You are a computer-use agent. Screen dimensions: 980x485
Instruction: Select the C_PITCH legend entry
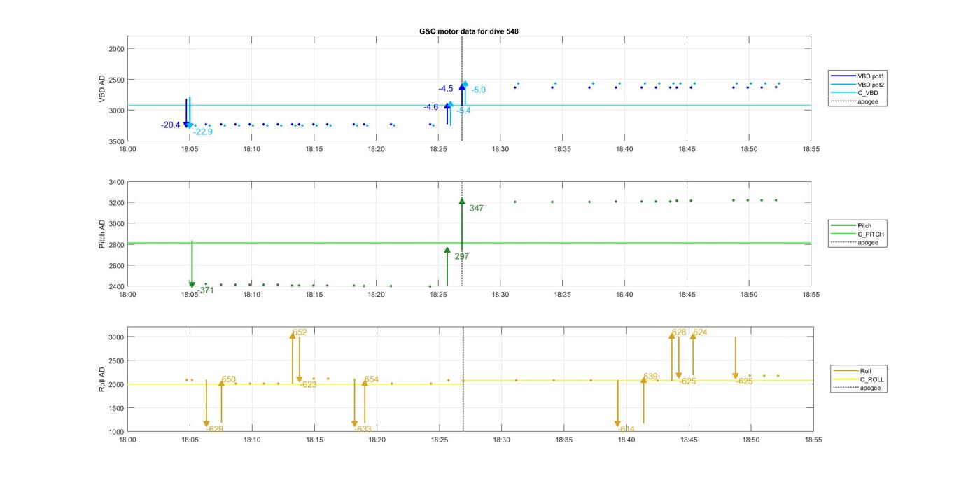coord(870,234)
